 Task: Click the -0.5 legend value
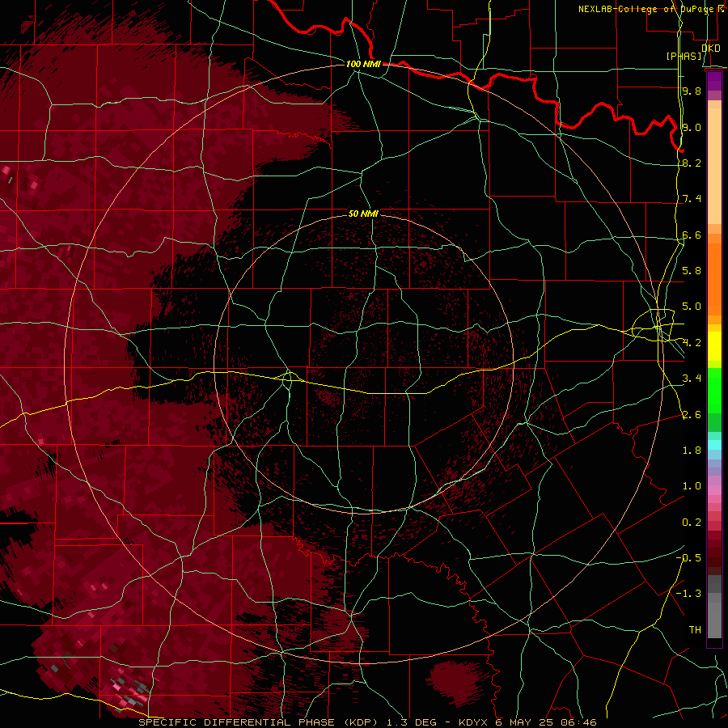click(688, 558)
